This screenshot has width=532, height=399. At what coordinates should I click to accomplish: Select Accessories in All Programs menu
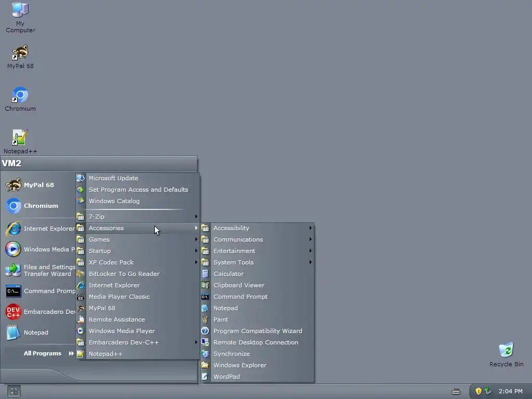[137, 228]
